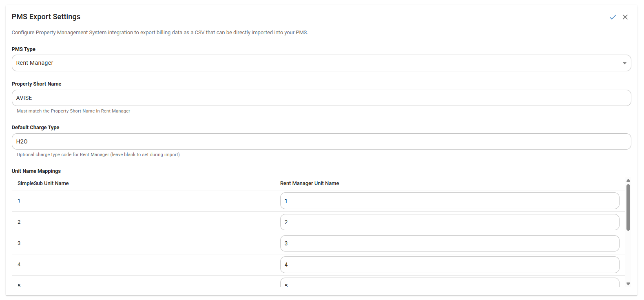The width and height of the screenshot is (644, 300).
Task: Click the checkmark icon to save settings
Action: pos(613,17)
